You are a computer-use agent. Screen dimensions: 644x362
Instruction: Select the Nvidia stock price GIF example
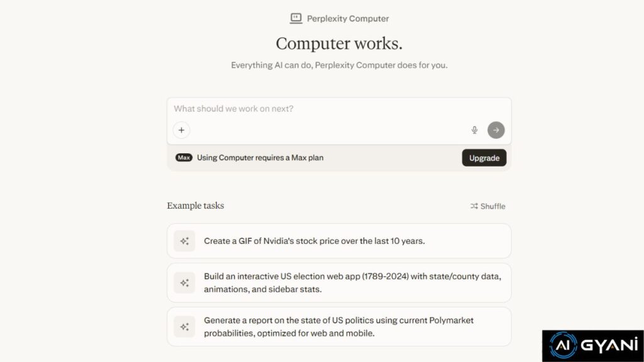[314, 241]
